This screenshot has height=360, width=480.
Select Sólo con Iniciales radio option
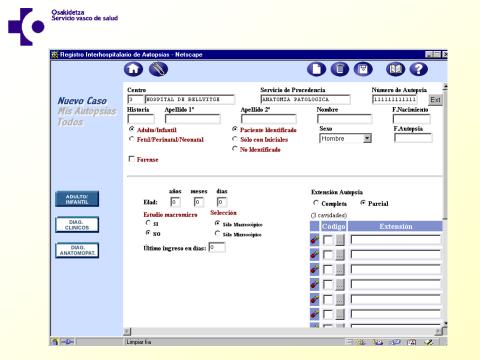(235, 139)
